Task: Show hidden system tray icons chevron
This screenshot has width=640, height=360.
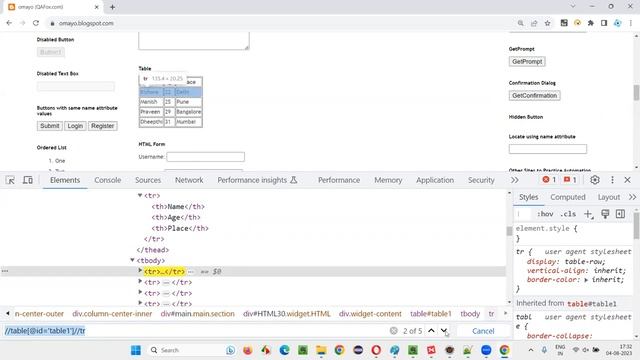Action: (x=531, y=350)
